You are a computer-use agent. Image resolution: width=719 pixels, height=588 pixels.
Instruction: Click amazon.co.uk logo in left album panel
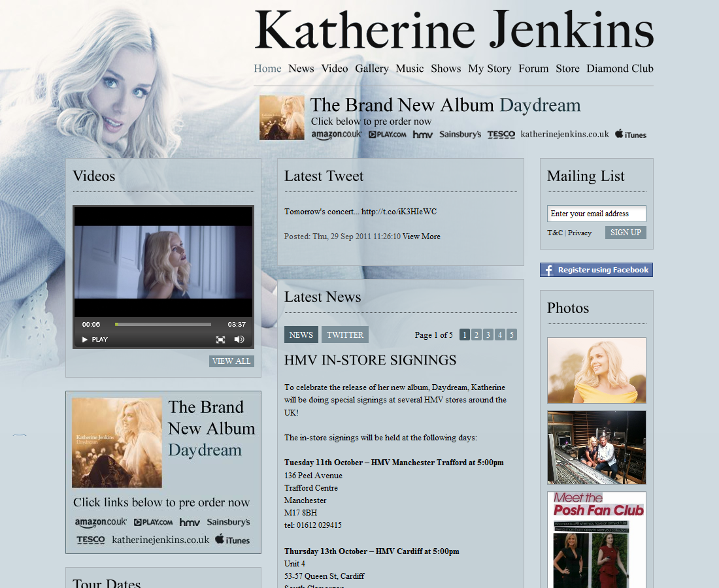[x=101, y=522]
